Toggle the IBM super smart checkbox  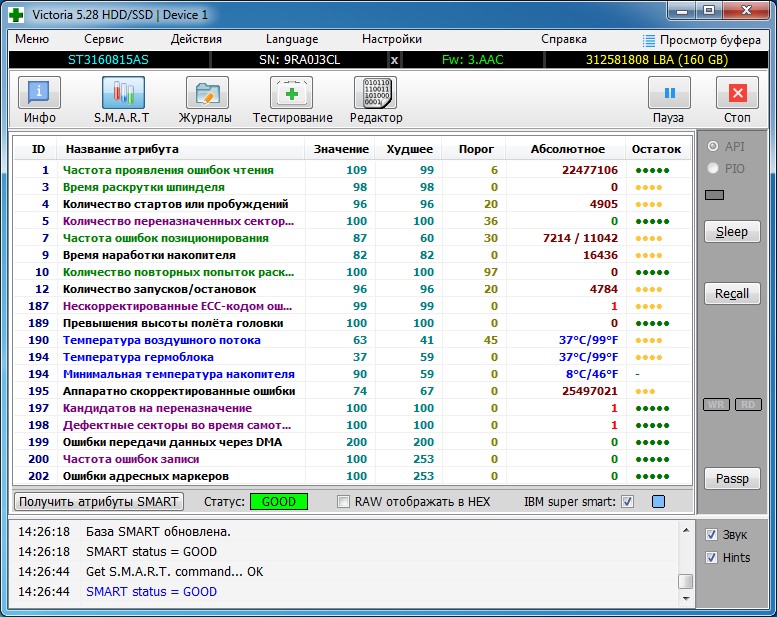click(x=627, y=502)
